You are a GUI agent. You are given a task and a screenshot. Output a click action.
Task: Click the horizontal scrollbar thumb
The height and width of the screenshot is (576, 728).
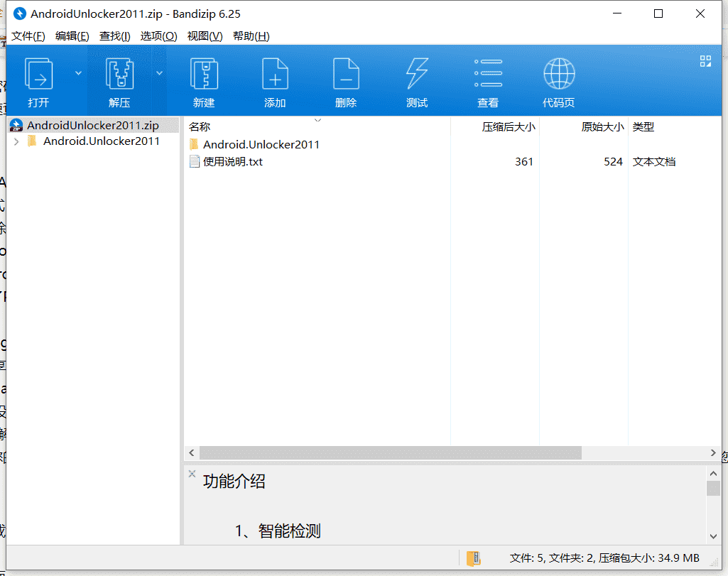point(391,452)
